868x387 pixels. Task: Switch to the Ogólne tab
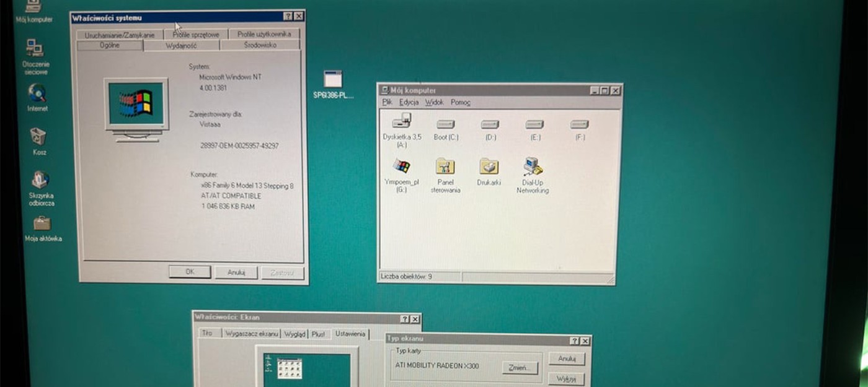[x=110, y=45]
